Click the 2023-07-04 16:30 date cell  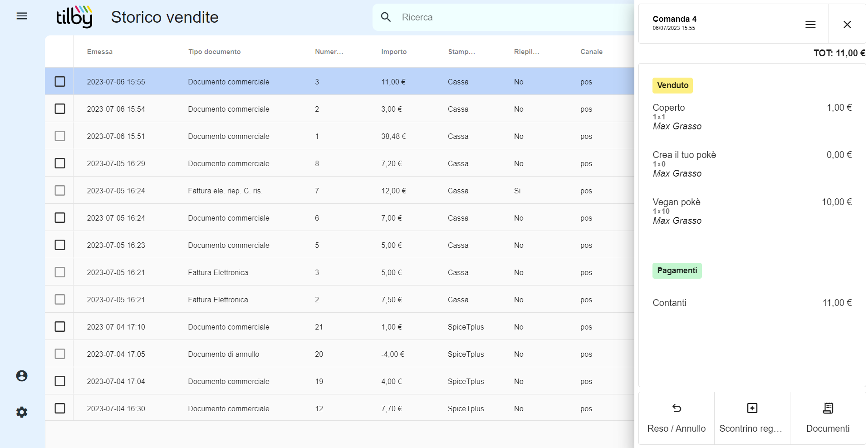116,409
